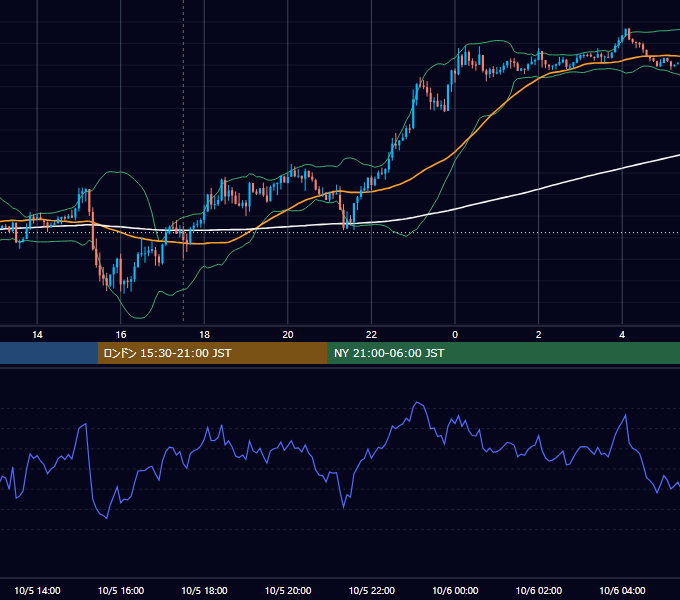Click the 10/5 18:00 time label
680x600 pixels.
coord(204,590)
